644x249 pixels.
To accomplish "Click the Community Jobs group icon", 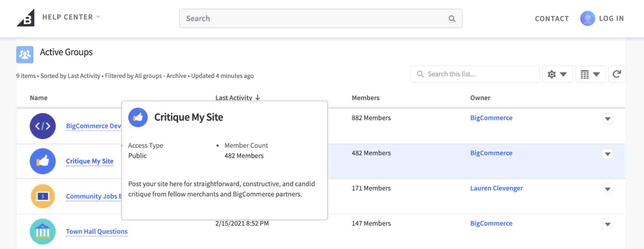I will click(x=43, y=196).
